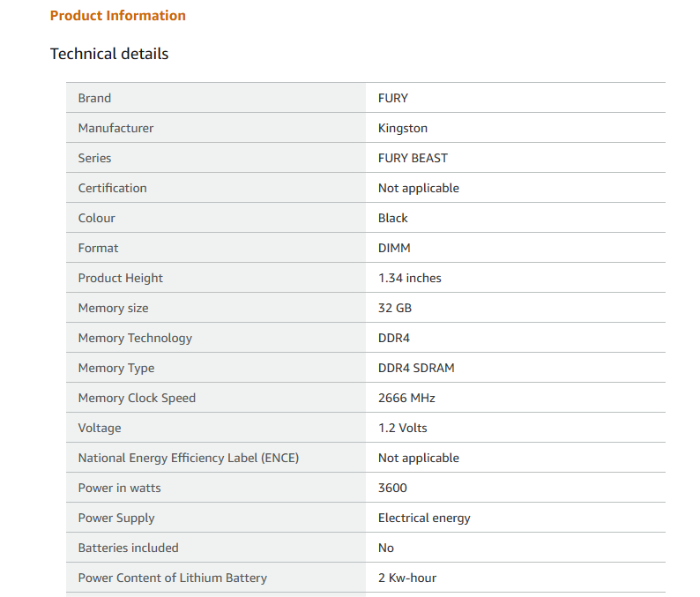Click the Product Information heading

coord(117,16)
